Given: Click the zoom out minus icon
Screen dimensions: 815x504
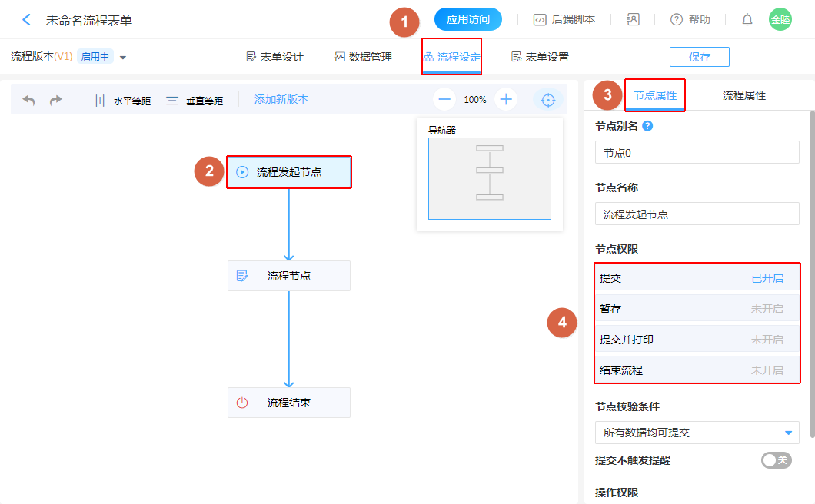Looking at the screenshot, I should tap(444, 100).
